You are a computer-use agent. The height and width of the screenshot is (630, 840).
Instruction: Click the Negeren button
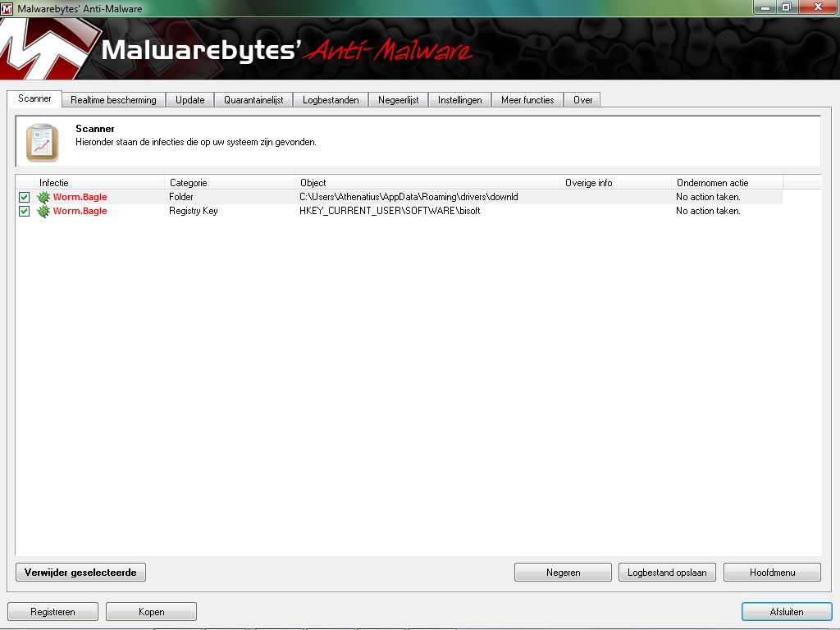pyautogui.click(x=563, y=572)
